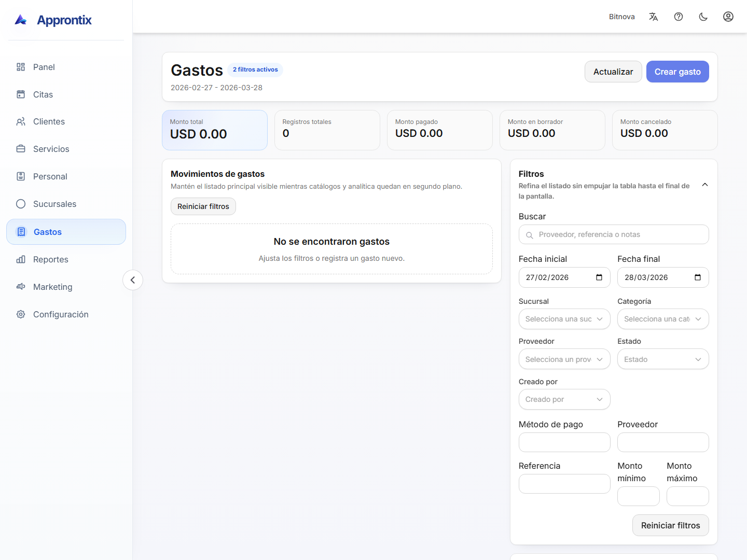Select the Monto pagado card
This screenshot has height=560, width=747.
440,130
